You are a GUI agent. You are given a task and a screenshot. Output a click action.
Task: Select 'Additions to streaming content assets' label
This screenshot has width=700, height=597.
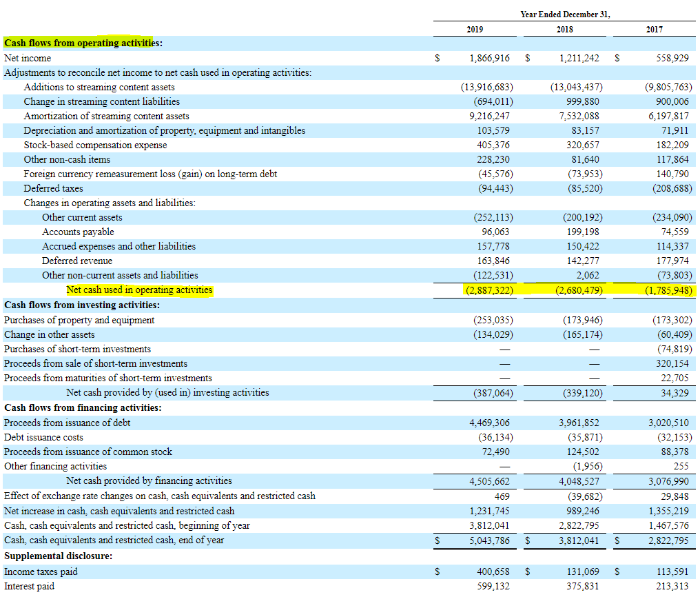99,87
